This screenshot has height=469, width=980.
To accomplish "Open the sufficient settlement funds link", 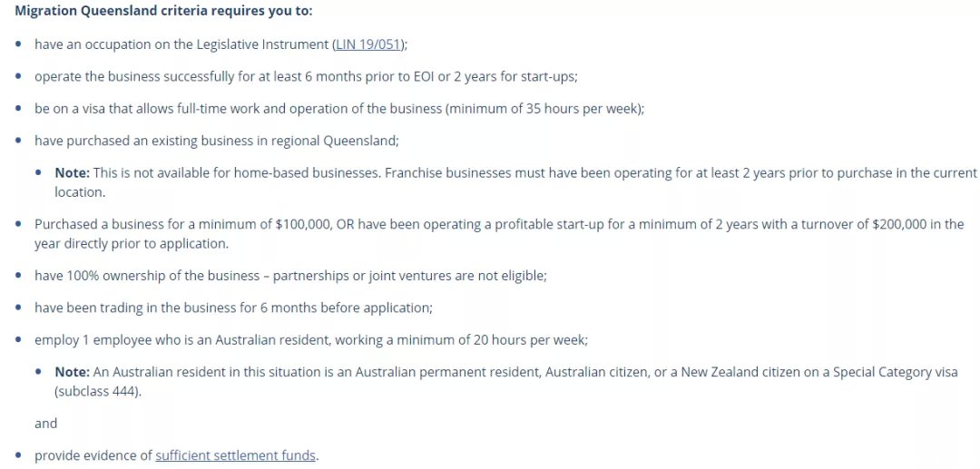I will (x=236, y=456).
